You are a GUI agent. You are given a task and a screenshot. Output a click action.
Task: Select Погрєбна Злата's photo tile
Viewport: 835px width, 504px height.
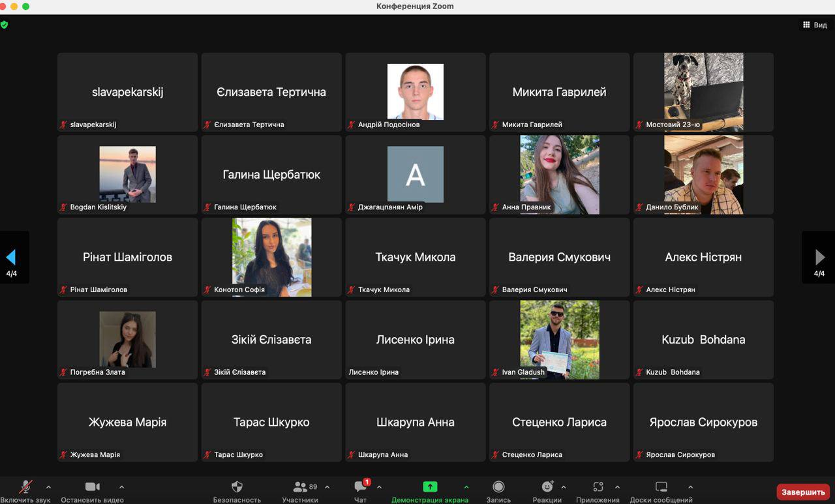127,340
